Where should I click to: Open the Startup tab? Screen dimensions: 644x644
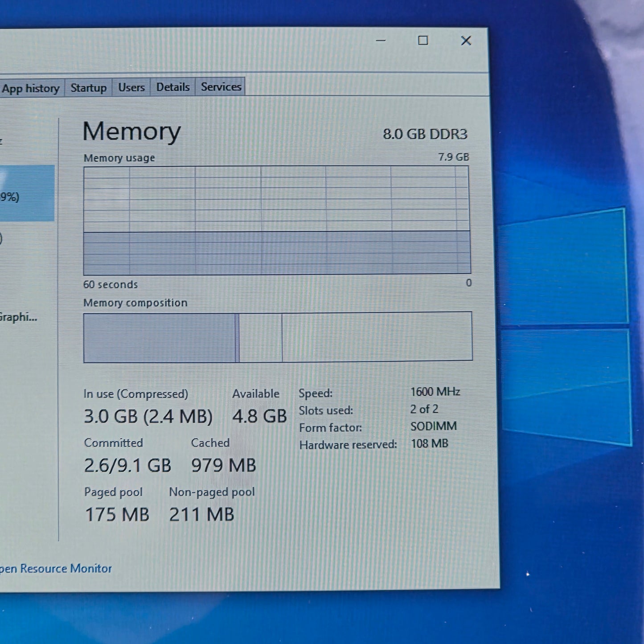tap(88, 87)
